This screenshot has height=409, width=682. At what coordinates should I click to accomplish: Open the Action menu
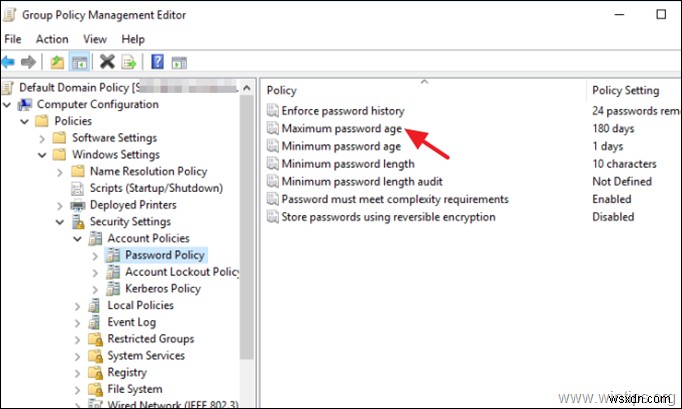tap(52, 39)
